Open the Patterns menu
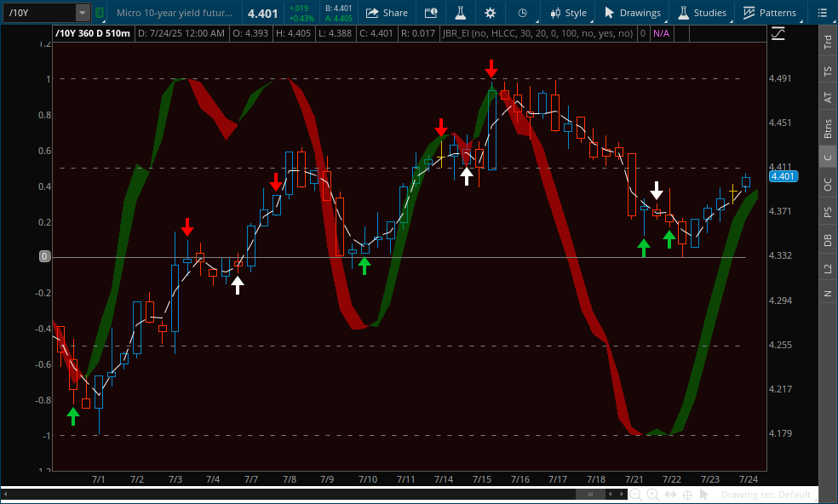 tap(770, 13)
